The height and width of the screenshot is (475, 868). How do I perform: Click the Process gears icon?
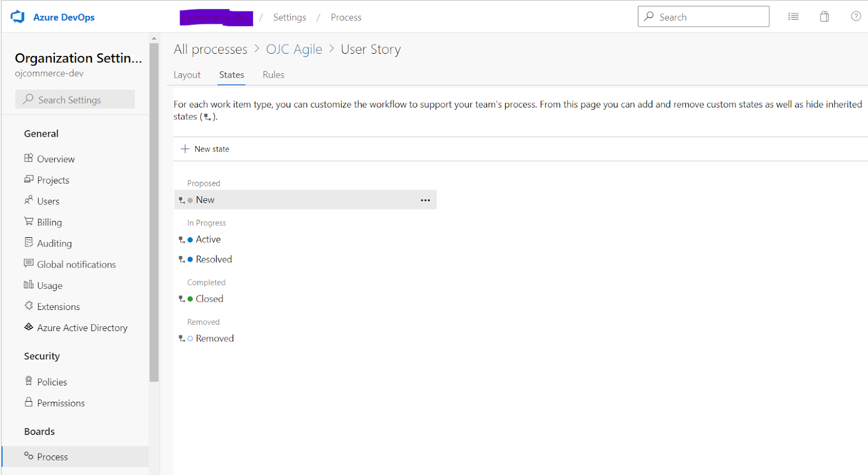coord(29,456)
